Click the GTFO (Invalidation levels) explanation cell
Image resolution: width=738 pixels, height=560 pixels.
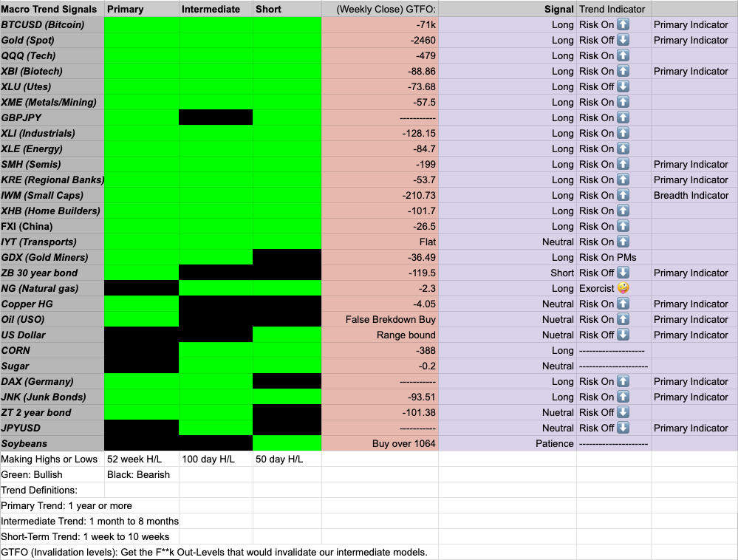tap(214, 553)
